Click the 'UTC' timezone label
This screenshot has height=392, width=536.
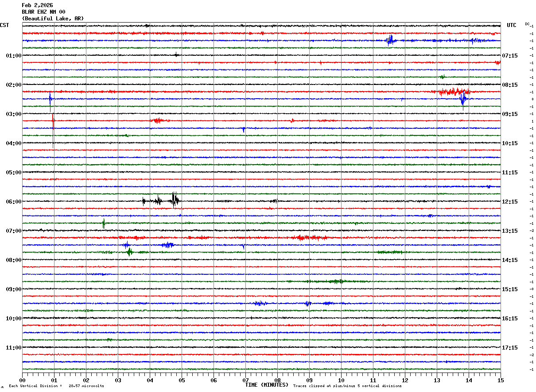[512, 25]
